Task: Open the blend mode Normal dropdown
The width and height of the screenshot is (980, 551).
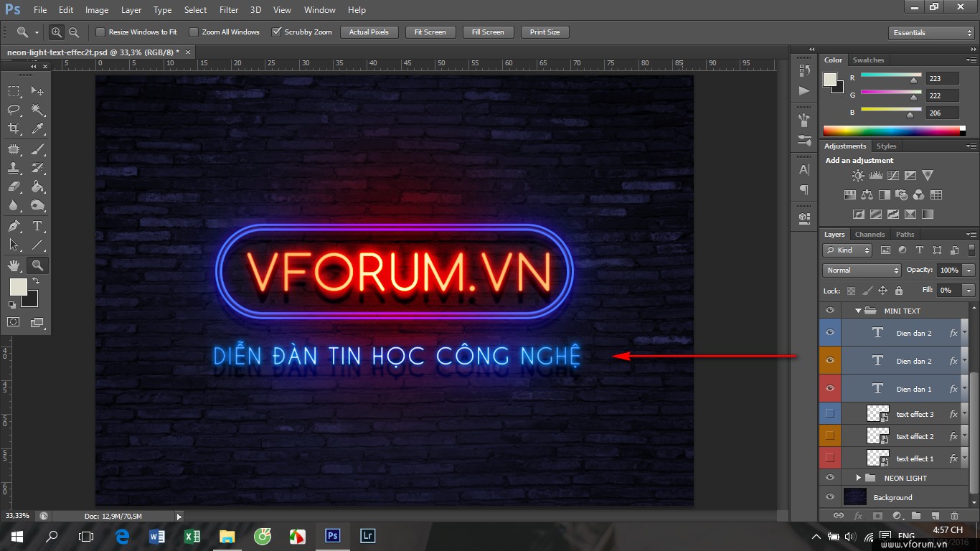Action: pyautogui.click(x=862, y=270)
